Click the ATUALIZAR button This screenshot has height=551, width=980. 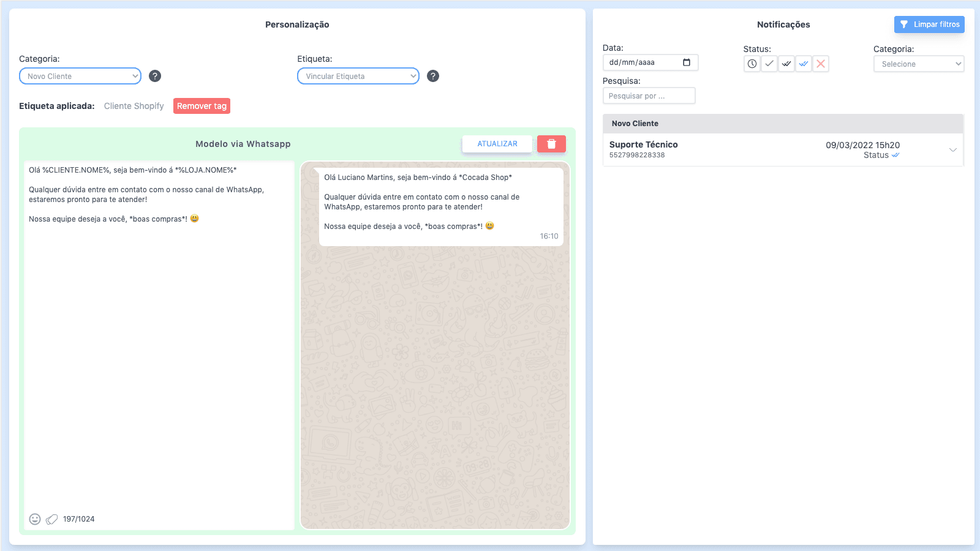point(497,144)
